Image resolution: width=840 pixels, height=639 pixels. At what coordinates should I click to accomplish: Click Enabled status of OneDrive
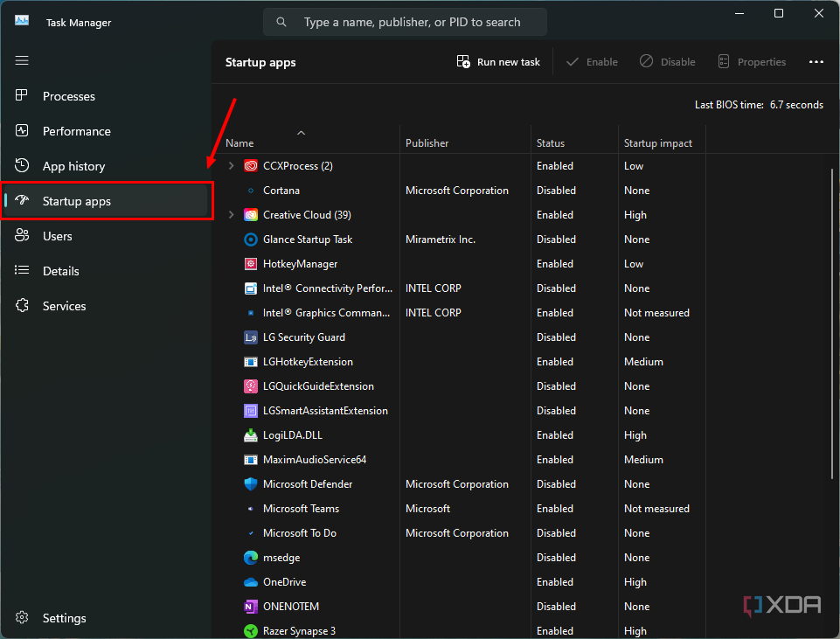555,582
